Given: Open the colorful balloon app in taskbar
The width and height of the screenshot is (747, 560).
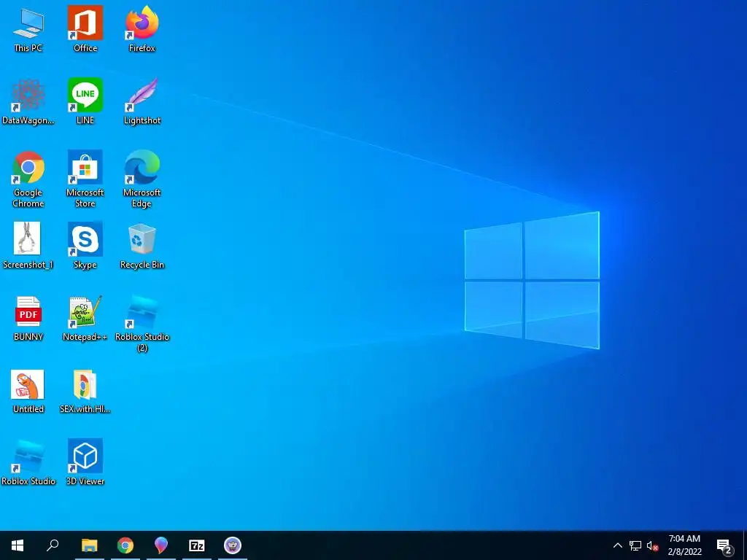Looking at the screenshot, I should point(161,545).
